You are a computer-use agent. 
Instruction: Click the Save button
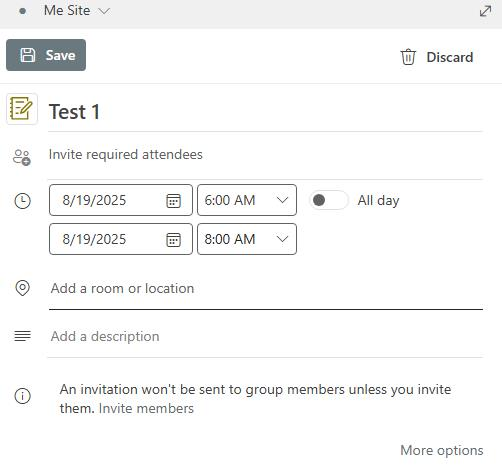(x=46, y=55)
